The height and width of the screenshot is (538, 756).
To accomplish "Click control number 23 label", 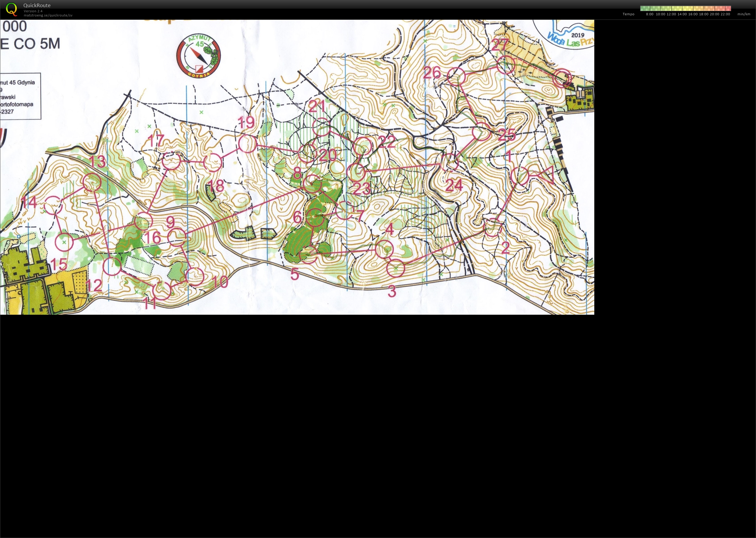I will [361, 189].
